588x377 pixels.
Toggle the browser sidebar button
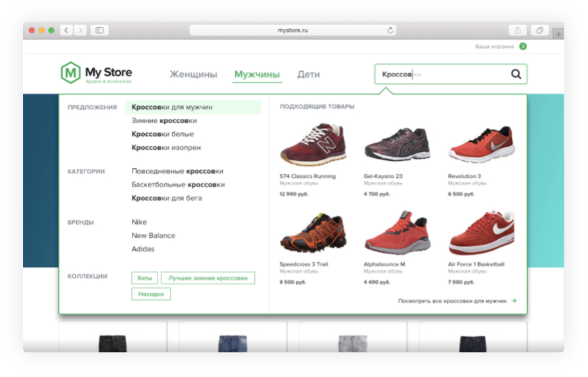[x=99, y=30]
